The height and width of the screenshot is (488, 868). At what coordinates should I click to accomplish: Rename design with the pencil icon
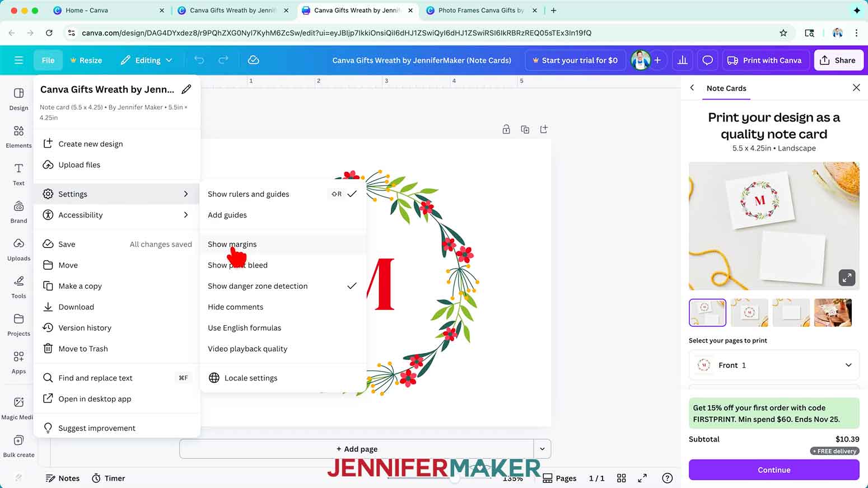[186, 89]
